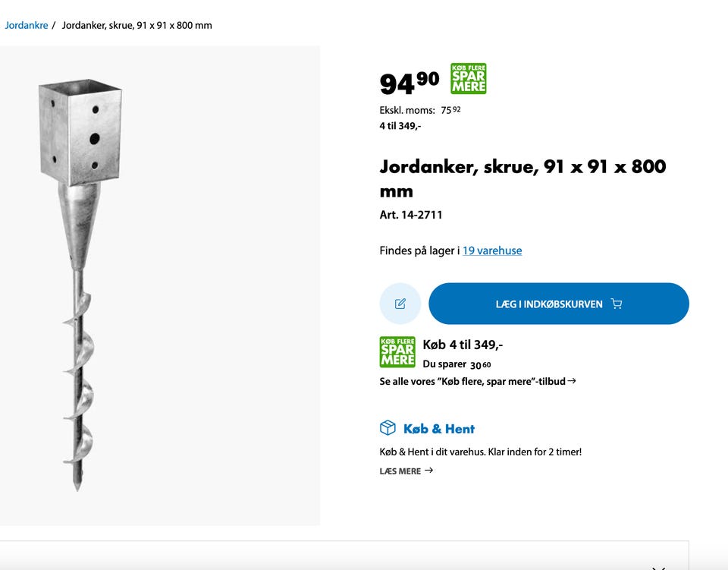Click the Køb & Hent box icon
This screenshot has height=570, width=728.
[x=388, y=428]
